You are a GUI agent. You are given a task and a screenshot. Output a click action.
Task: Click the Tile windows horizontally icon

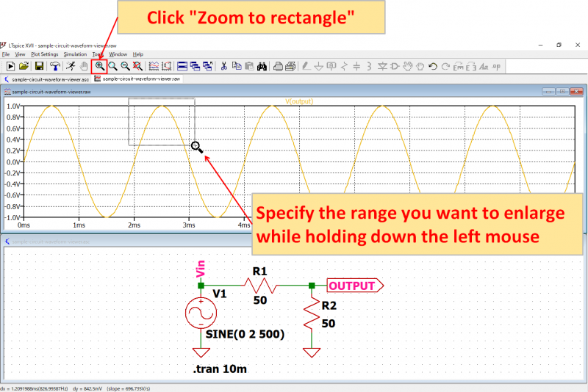(182, 66)
